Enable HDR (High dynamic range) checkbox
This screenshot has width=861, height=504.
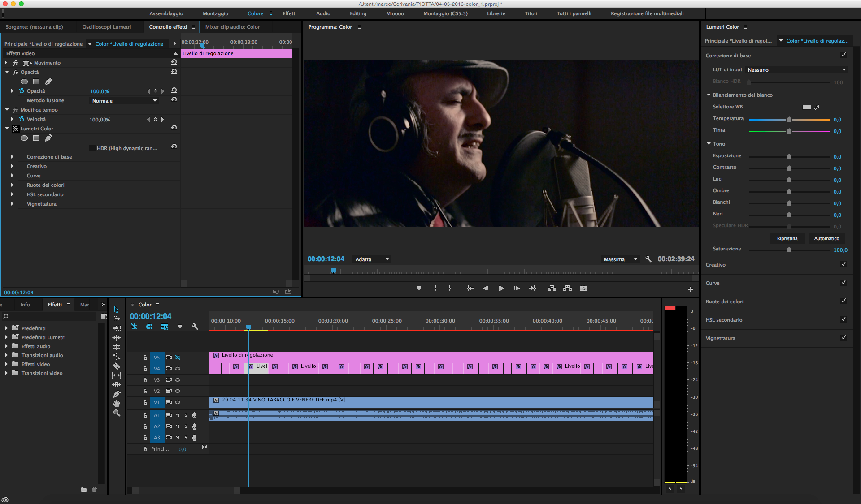[92, 148]
